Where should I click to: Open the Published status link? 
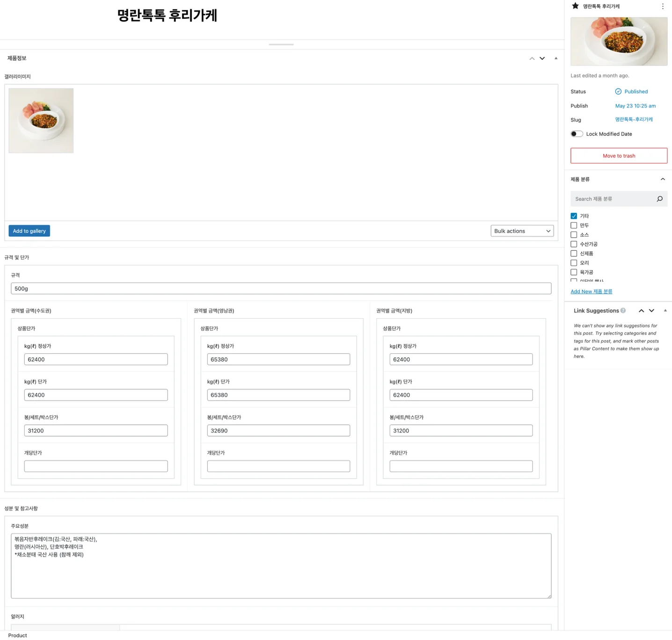(x=636, y=92)
